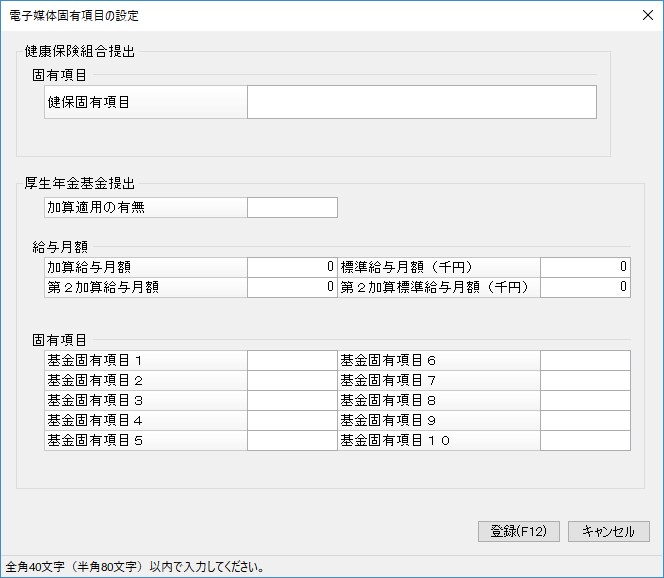The height and width of the screenshot is (578, 664).
Task: Select the 第2加算標準給与月額(千円) field
Action: (x=585, y=288)
